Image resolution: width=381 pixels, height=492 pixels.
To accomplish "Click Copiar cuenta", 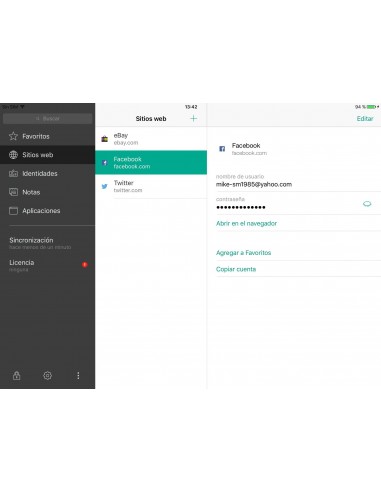I will tap(236, 269).
